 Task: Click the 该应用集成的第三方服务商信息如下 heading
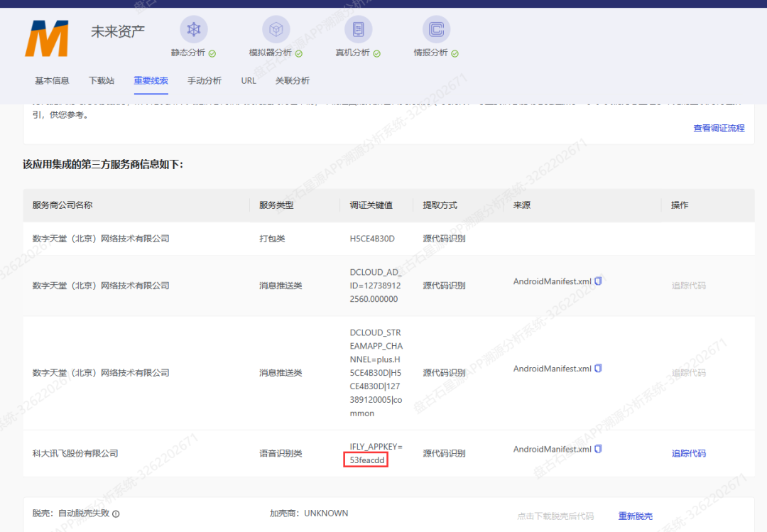point(103,165)
